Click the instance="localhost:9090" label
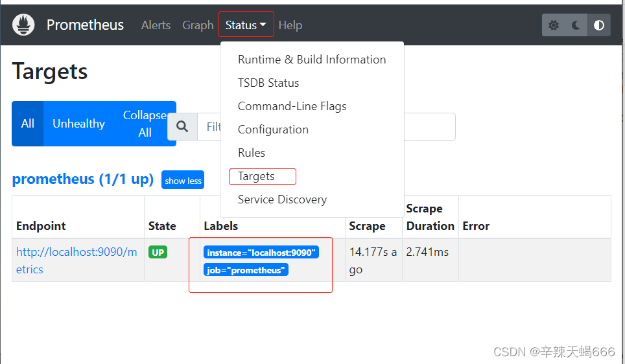625x364 pixels. click(x=261, y=252)
